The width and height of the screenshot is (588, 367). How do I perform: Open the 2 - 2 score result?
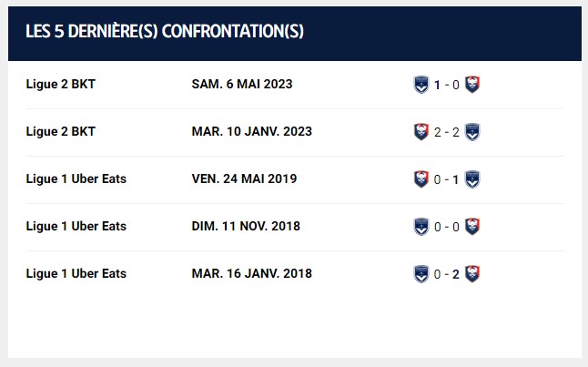[446, 132]
